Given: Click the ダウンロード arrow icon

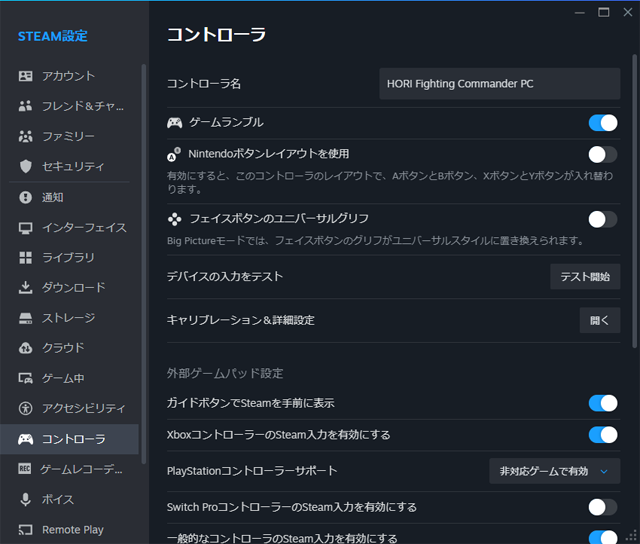Looking at the screenshot, I should pos(26,288).
